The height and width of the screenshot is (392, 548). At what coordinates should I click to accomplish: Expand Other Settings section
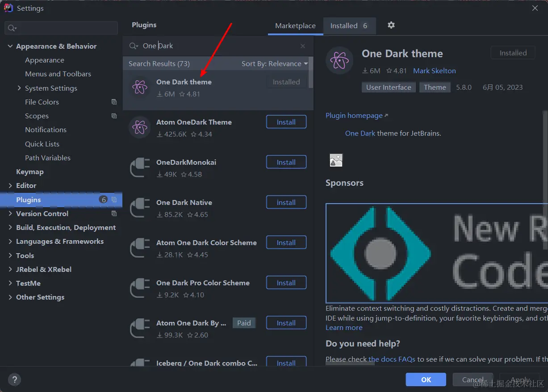pyautogui.click(x=10, y=297)
